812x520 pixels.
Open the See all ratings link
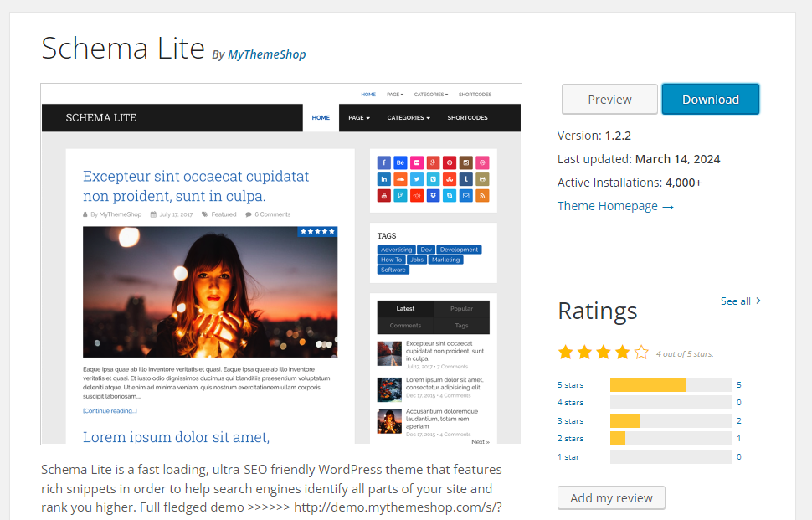741,301
